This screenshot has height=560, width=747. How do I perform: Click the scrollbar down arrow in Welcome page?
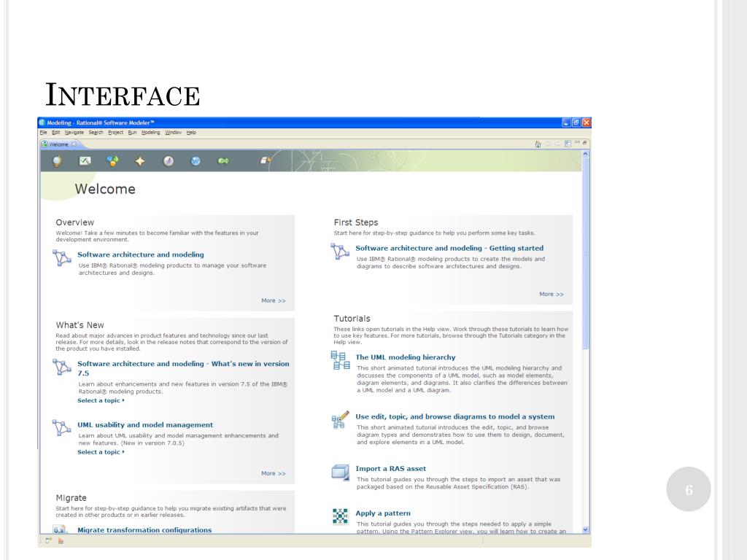tap(586, 529)
